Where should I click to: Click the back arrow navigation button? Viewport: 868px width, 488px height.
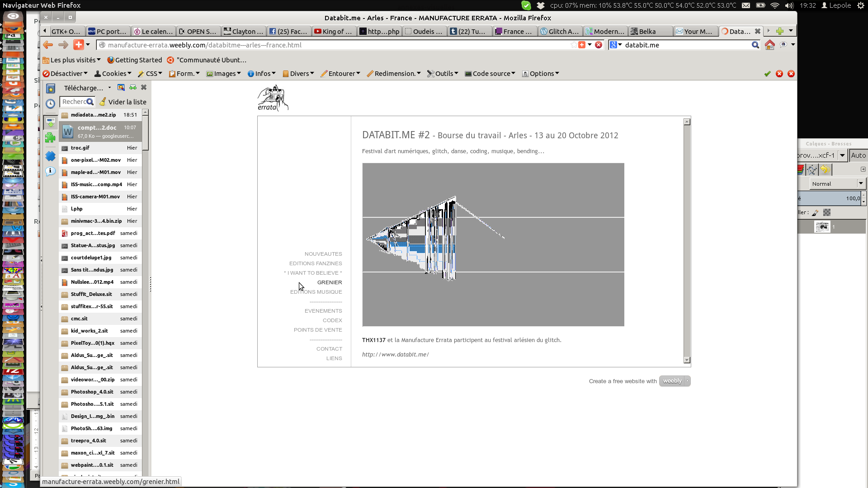pyautogui.click(x=48, y=45)
